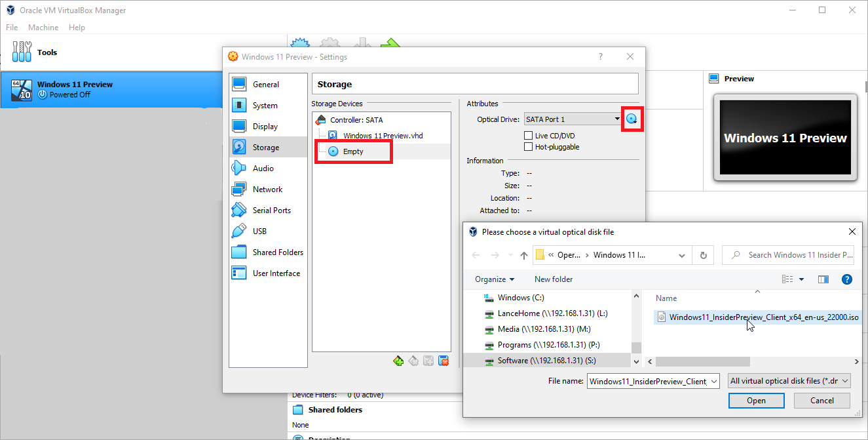
Task: Click navigation pane scroll up arrow
Action: pyautogui.click(x=636, y=298)
